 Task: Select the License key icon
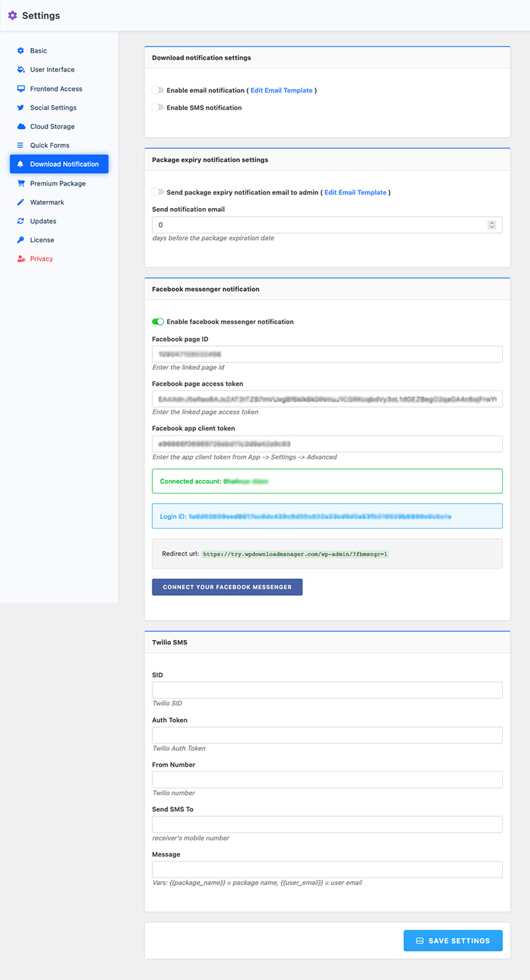[22, 240]
